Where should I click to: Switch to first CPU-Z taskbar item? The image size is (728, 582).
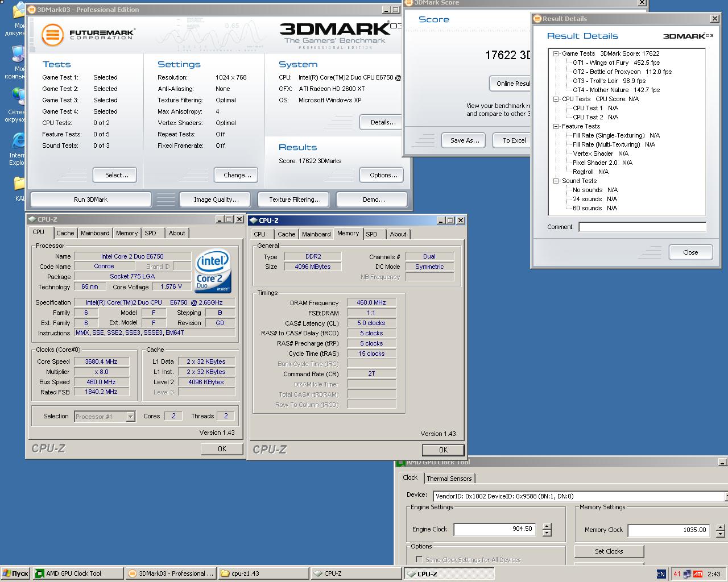[356, 573]
